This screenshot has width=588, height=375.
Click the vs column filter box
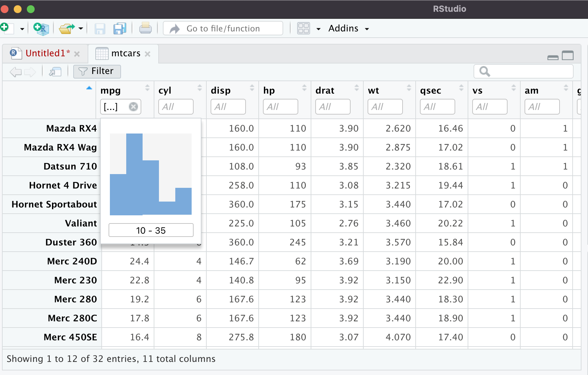(x=490, y=107)
